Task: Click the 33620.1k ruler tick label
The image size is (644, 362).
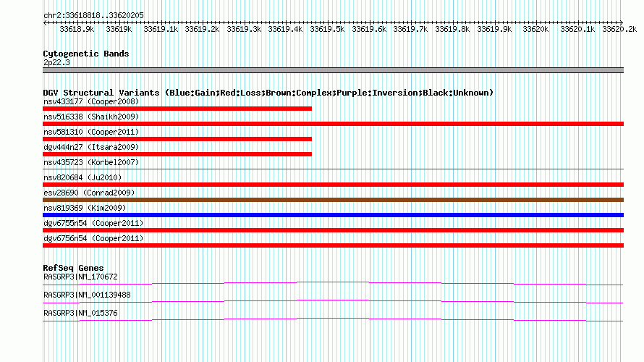Action: click(x=578, y=29)
